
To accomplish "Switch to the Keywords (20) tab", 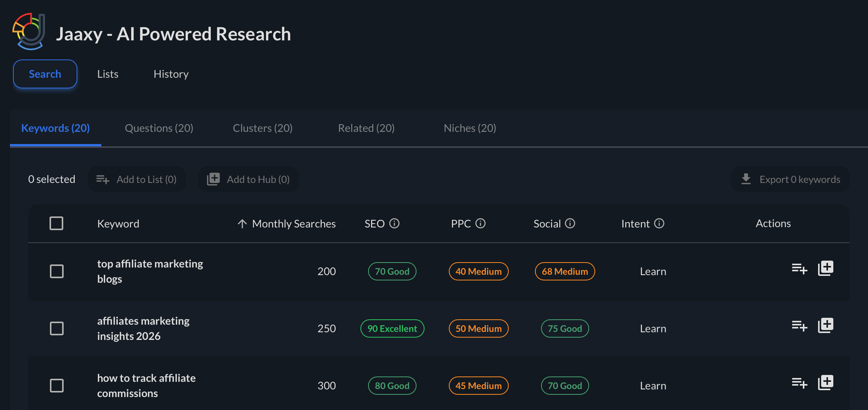I will point(56,128).
